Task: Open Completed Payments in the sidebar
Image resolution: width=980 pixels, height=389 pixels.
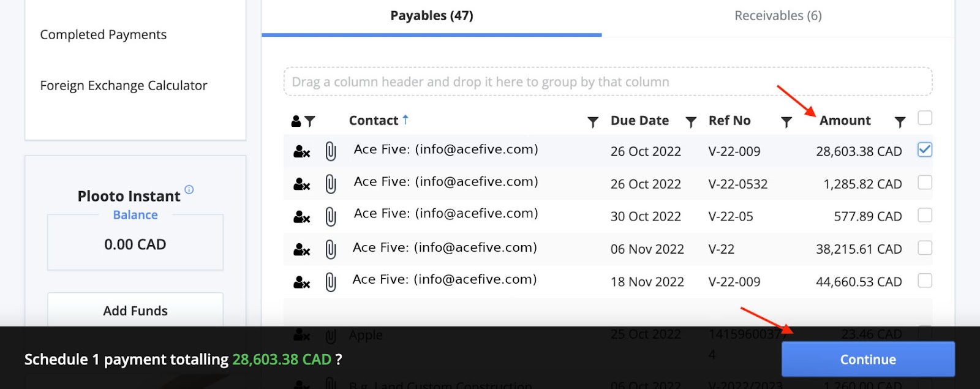Action: [104, 35]
